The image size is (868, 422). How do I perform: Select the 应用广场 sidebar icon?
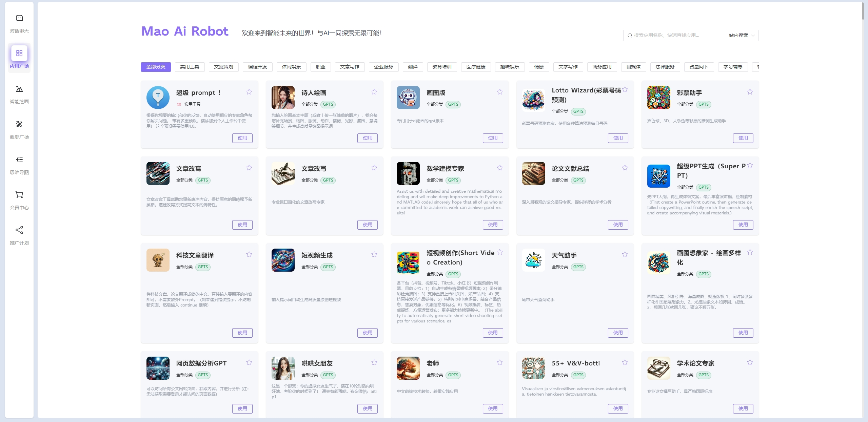click(19, 53)
